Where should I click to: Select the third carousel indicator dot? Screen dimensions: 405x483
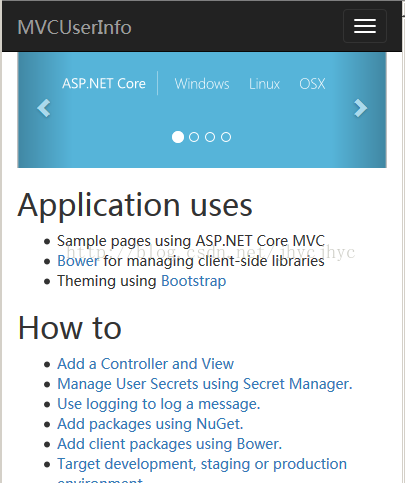click(x=210, y=137)
